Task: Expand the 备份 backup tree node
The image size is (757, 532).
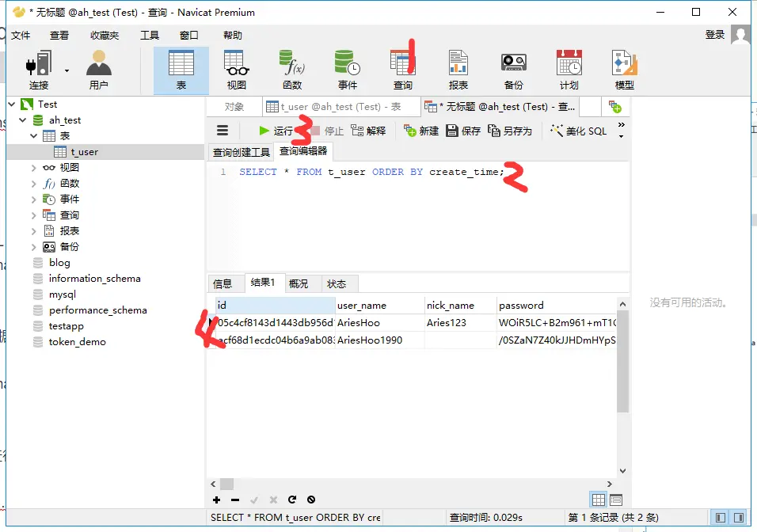Action: pyautogui.click(x=33, y=247)
